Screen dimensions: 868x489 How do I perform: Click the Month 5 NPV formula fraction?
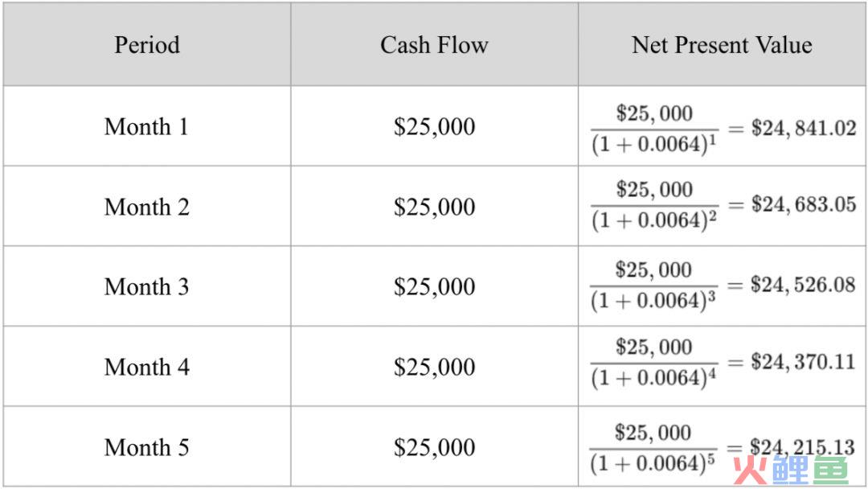pos(653,448)
